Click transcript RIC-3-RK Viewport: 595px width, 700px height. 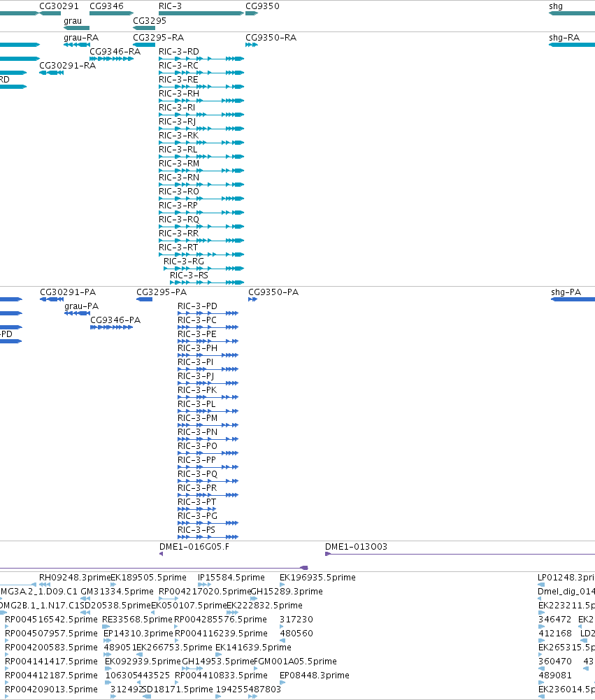pos(201,143)
